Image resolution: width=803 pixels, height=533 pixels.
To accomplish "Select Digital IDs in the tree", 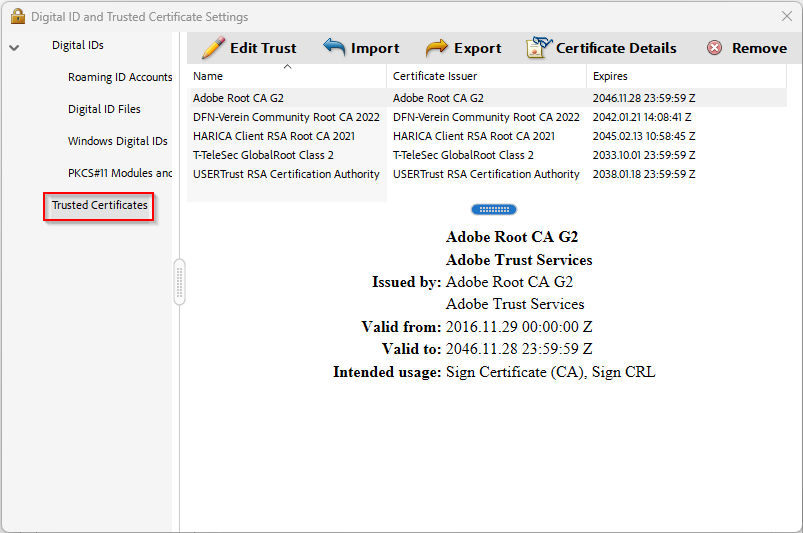I will pos(78,45).
